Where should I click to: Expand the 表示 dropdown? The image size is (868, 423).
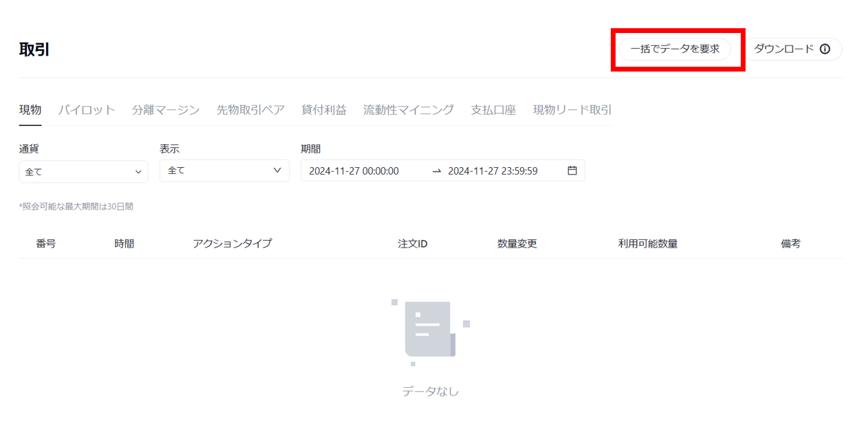click(224, 171)
